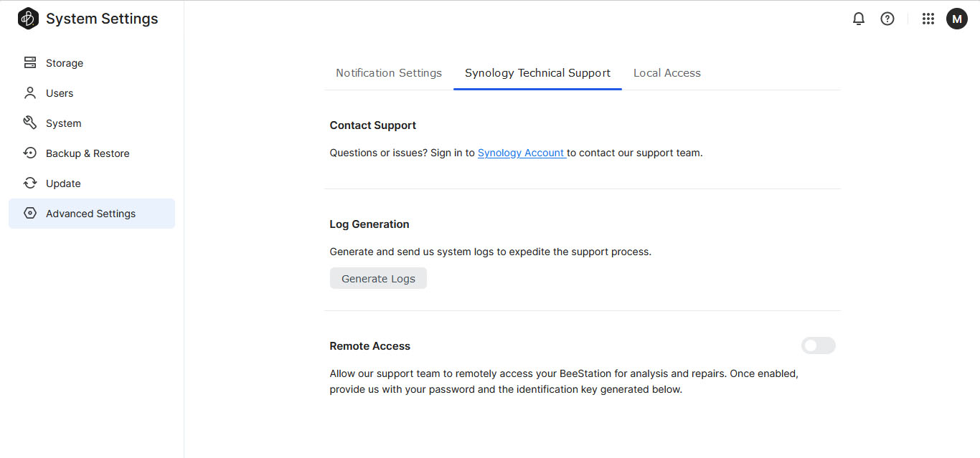Open the apps grid launcher icon
Viewport: 980px width, 458px height.
pyautogui.click(x=928, y=19)
